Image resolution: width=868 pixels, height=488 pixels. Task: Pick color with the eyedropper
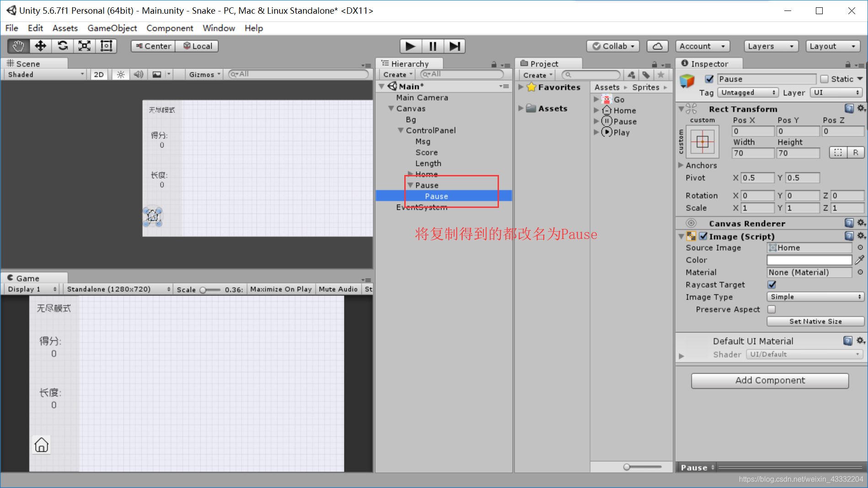pos(860,260)
